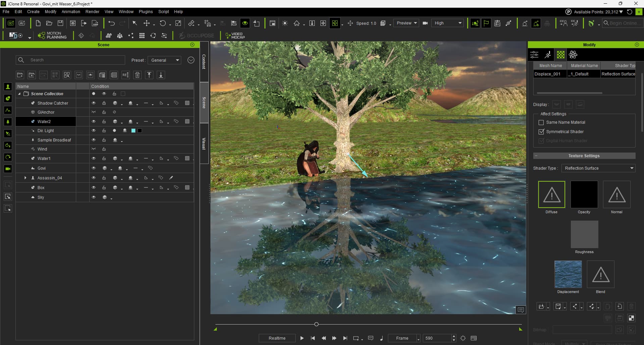The image size is (644, 345).
Task: Select the Sample Broadleaf scene item
Action: tap(54, 140)
